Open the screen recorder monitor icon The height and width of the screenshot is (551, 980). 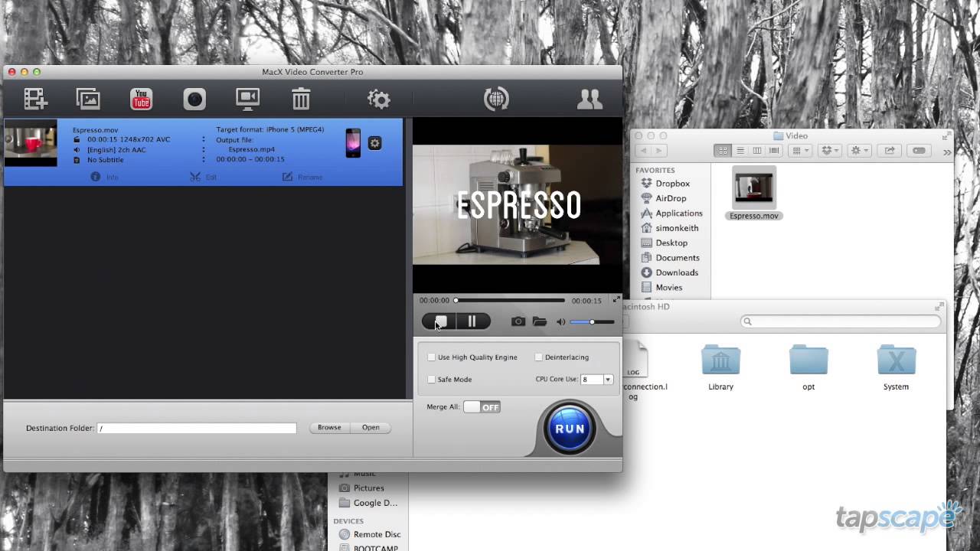[247, 99]
